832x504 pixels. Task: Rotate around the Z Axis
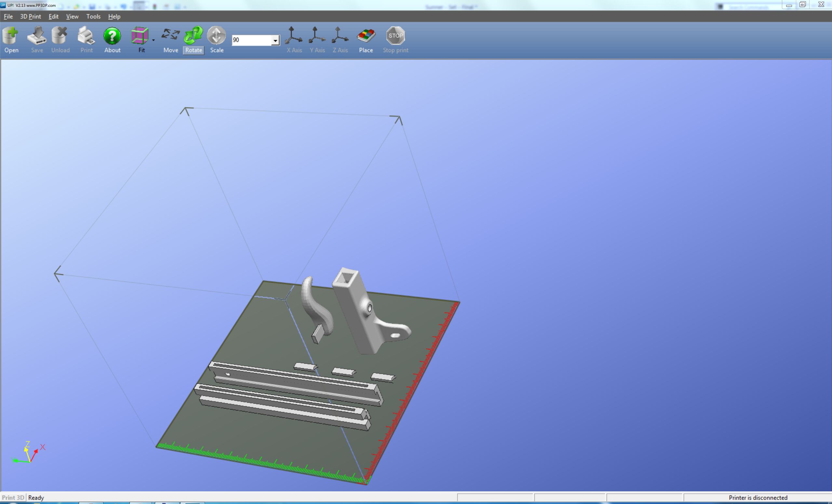(x=340, y=36)
